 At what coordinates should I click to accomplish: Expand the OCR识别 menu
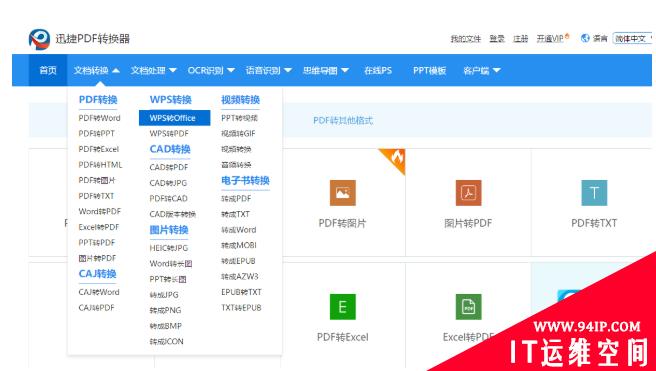click(211, 70)
